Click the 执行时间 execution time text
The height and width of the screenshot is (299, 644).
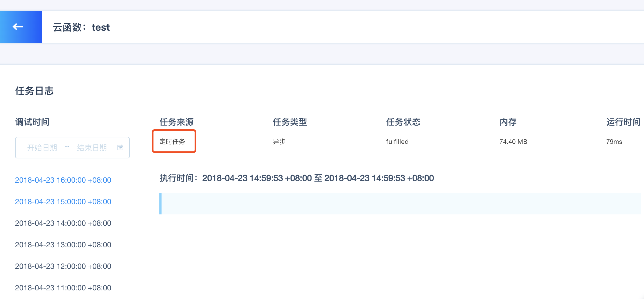click(x=297, y=178)
